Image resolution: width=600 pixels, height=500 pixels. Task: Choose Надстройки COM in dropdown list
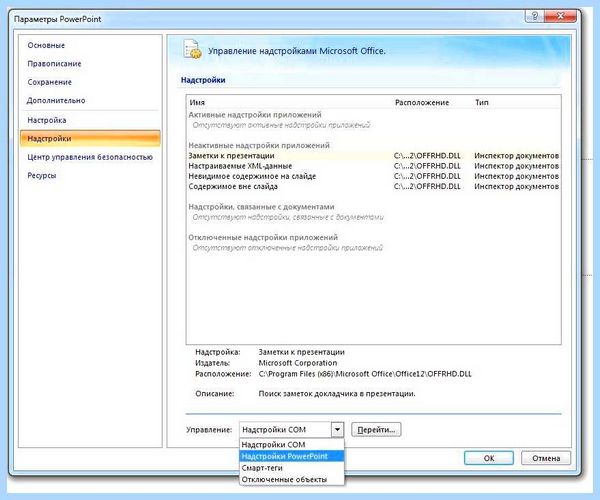click(292, 445)
